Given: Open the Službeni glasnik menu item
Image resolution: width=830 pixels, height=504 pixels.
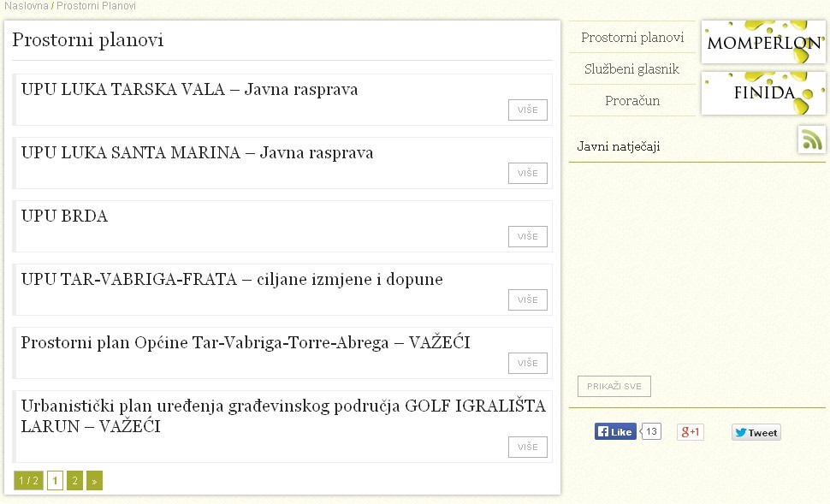Looking at the screenshot, I should (x=632, y=69).
